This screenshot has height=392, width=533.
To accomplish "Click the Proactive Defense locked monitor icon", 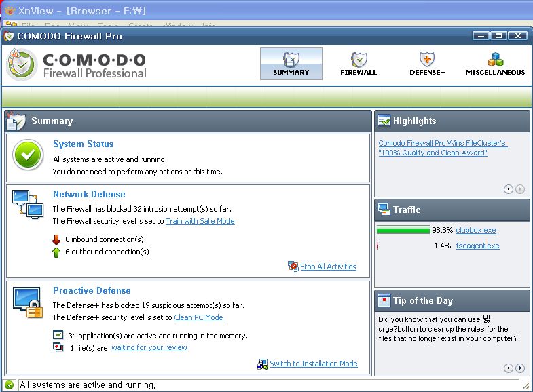I will click(28, 302).
